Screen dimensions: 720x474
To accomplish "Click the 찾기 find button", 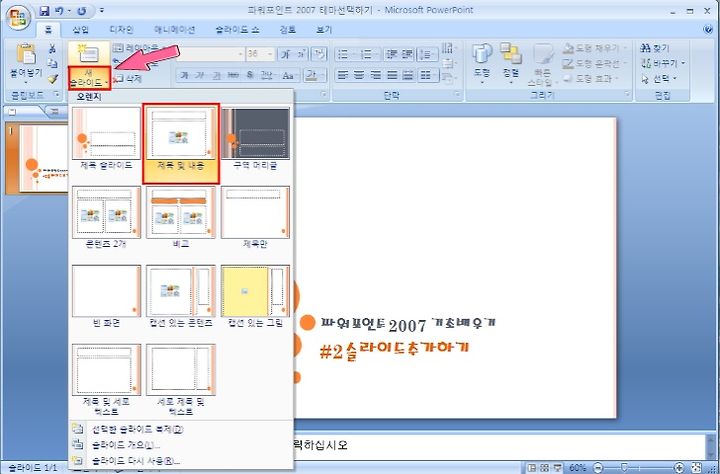I will pyautogui.click(x=655, y=48).
